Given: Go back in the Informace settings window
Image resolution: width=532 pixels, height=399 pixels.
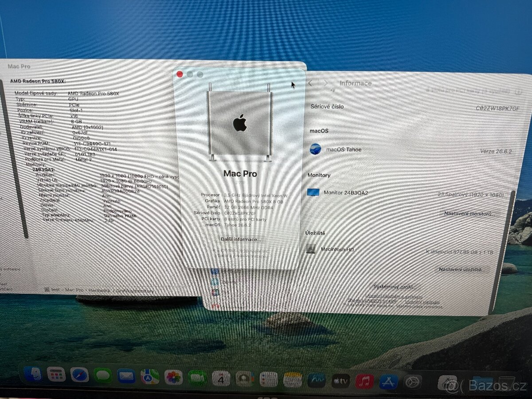Looking at the screenshot, I should 310,83.
